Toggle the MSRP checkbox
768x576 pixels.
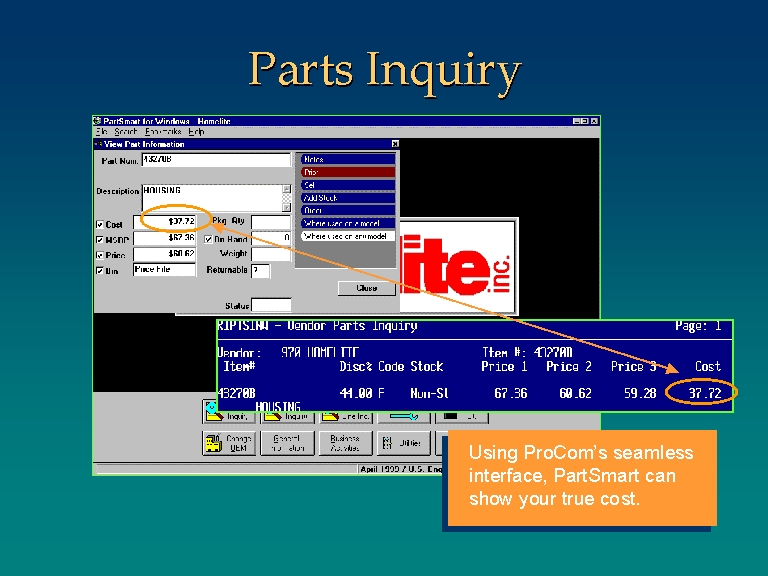click(100, 240)
